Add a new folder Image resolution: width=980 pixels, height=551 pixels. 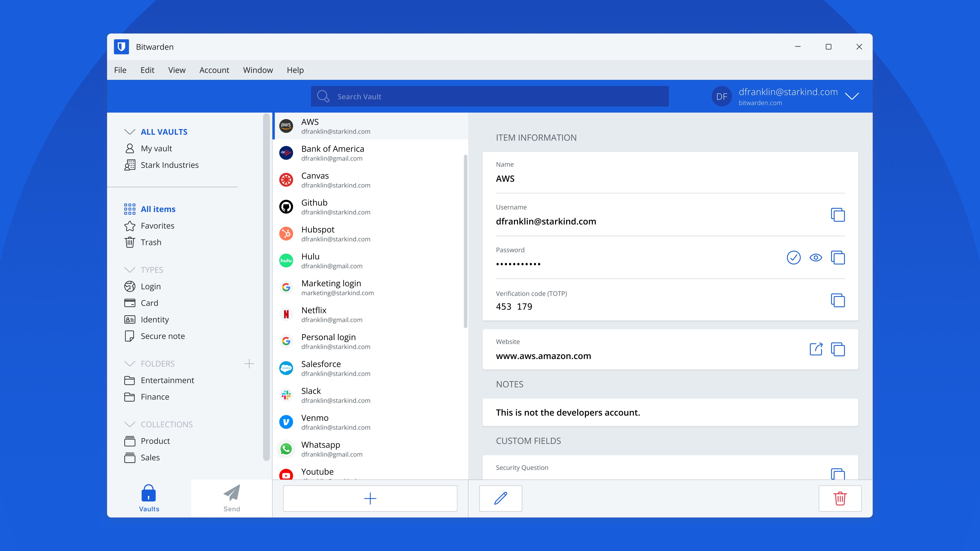pos(249,364)
